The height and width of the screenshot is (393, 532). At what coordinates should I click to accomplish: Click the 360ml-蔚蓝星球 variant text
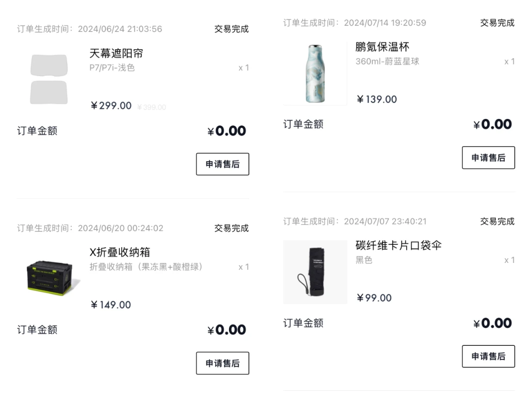click(x=387, y=62)
